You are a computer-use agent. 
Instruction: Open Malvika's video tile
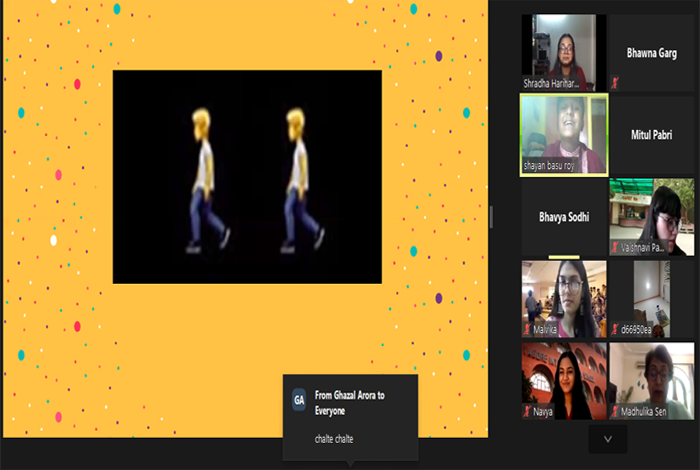pyautogui.click(x=564, y=299)
